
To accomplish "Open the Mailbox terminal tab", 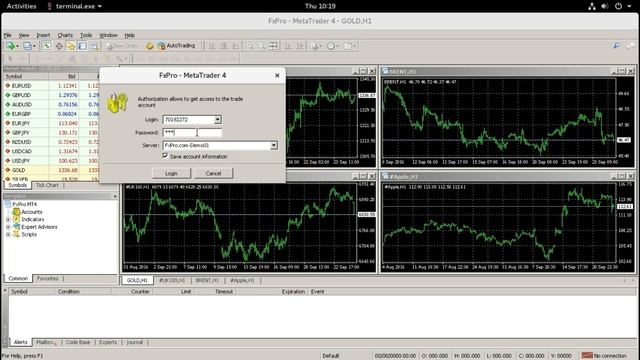I will (46, 342).
